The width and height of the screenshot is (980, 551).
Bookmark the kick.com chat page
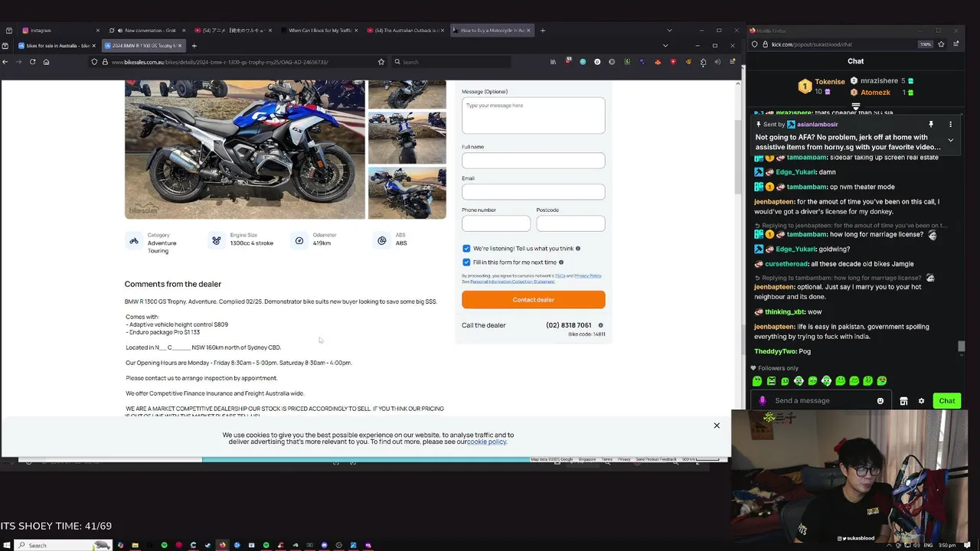(x=942, y=44)
